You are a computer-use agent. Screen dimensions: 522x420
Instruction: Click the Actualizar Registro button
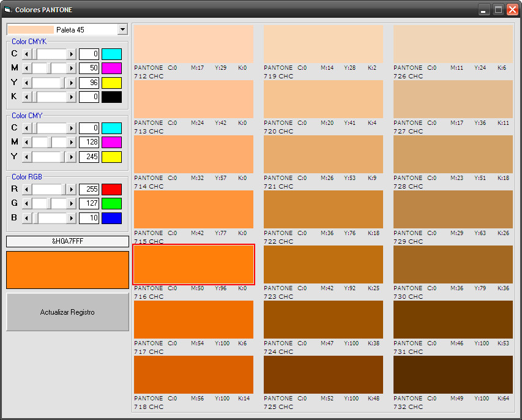(x=67, y=312)
